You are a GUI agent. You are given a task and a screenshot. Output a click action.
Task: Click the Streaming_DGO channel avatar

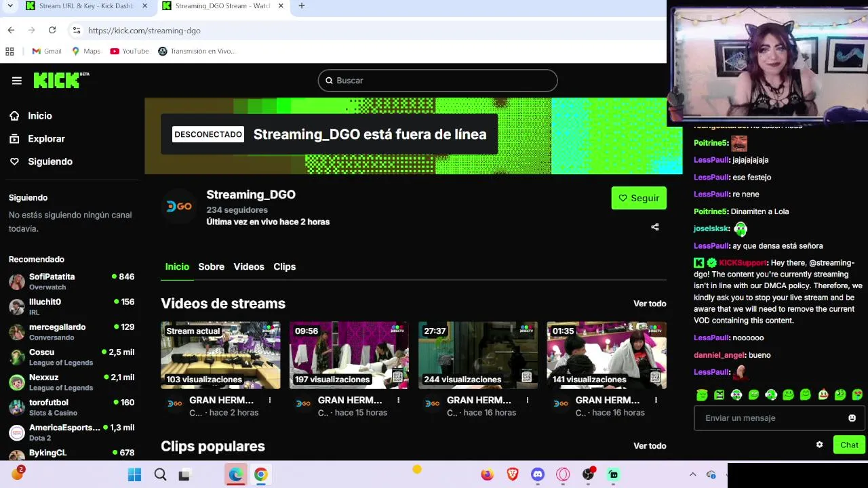[x=180, y=207]
